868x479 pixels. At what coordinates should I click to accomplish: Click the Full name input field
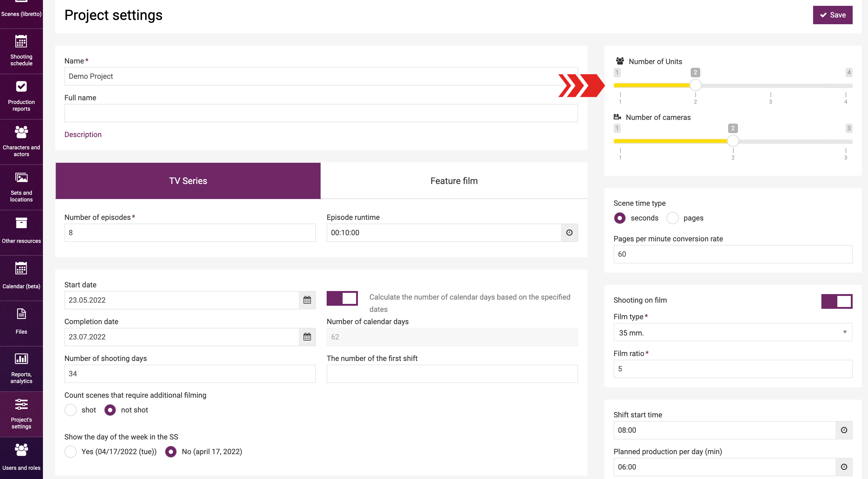coord(321,113)
